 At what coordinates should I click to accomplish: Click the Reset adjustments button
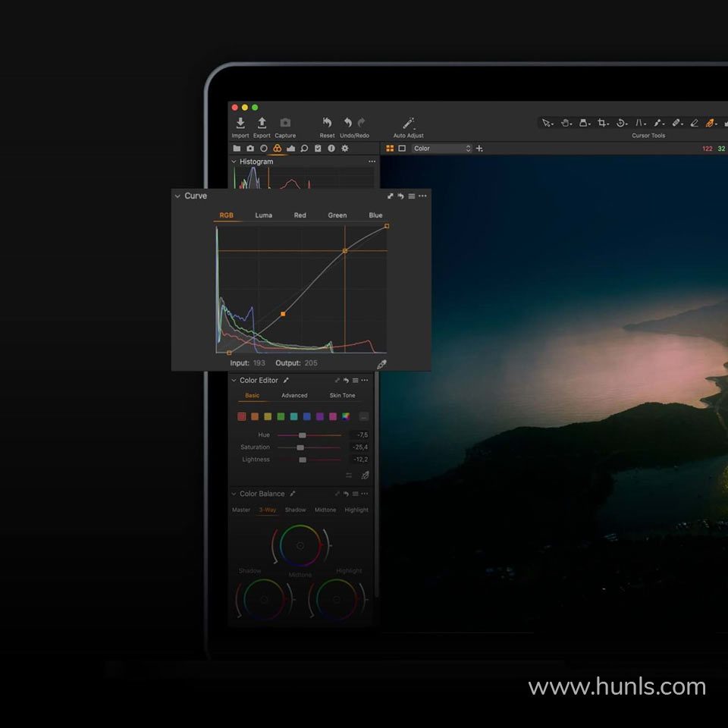point(327,127)
